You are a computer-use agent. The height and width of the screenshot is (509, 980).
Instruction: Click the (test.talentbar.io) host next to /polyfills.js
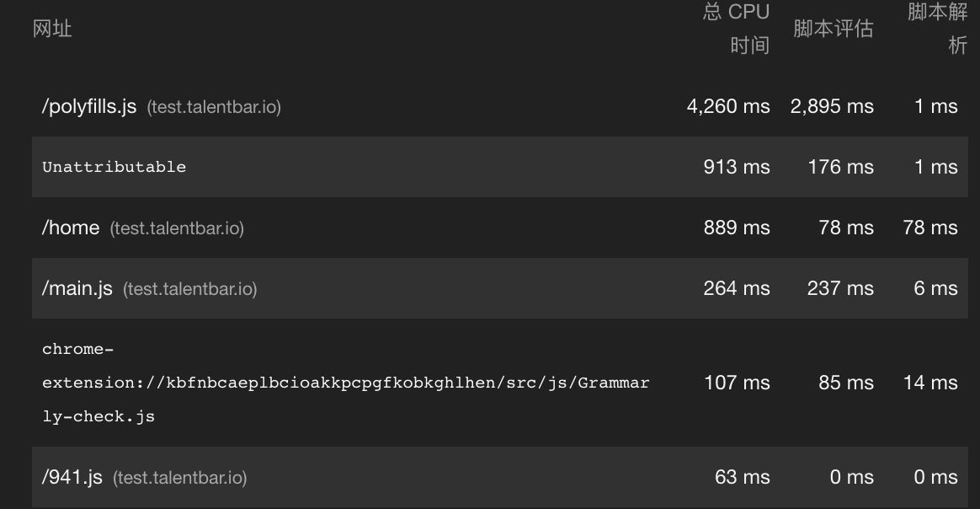[x=214, y=108]
